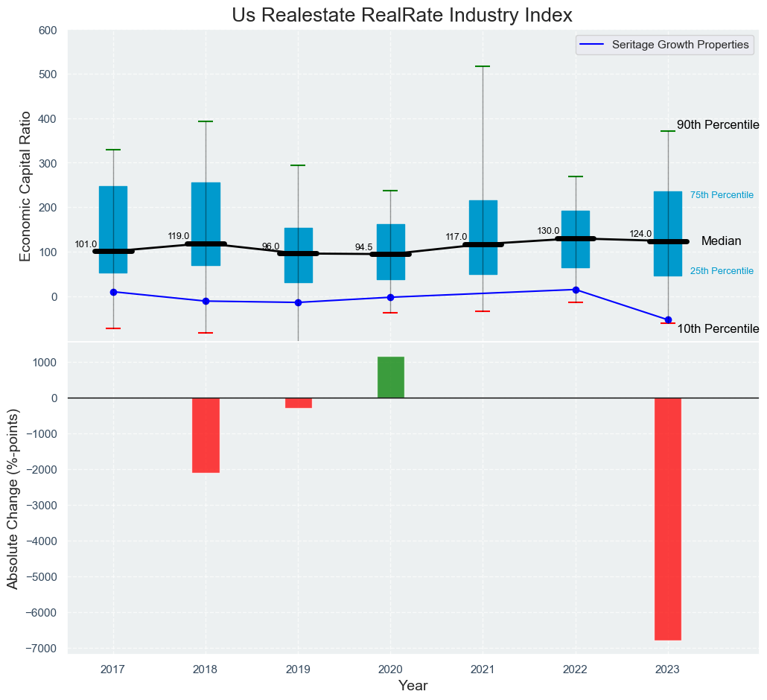The height and width of the screenshot is (700, 767).
Task: Select the 2017 Seritage blue data point
Action: (x=113, y=292)
